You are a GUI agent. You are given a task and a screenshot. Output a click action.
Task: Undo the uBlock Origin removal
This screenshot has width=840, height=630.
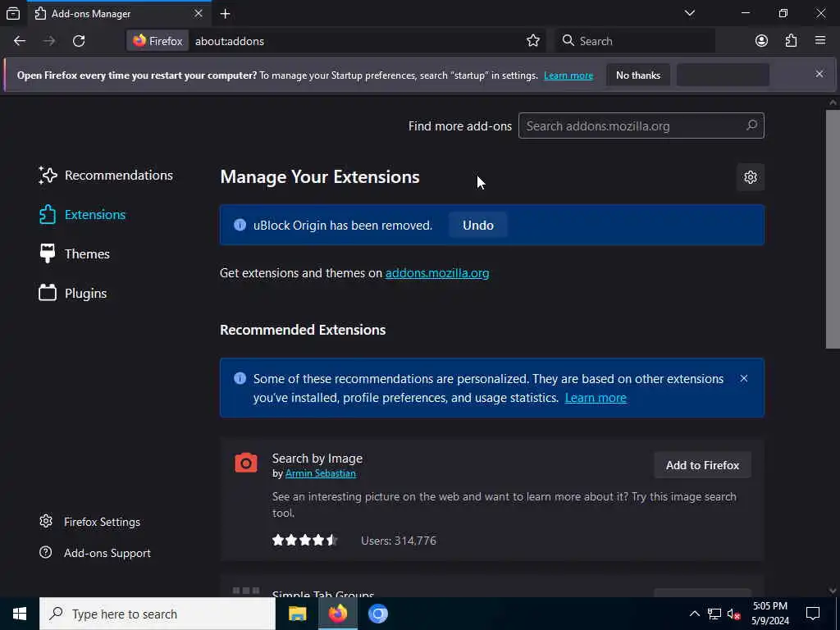click(478, 225)
